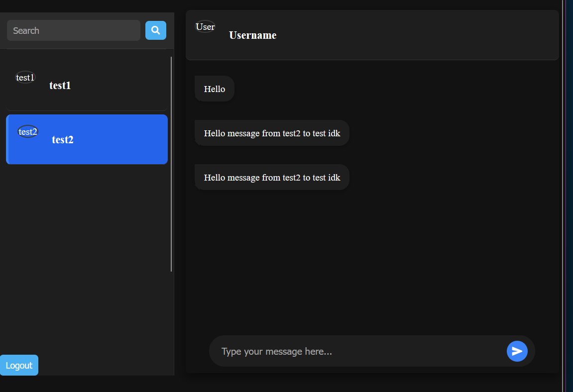The height and width of the screenshot is (392, 573).
Task: Send the message with the paper-plane button
Action: click(517, 351)
